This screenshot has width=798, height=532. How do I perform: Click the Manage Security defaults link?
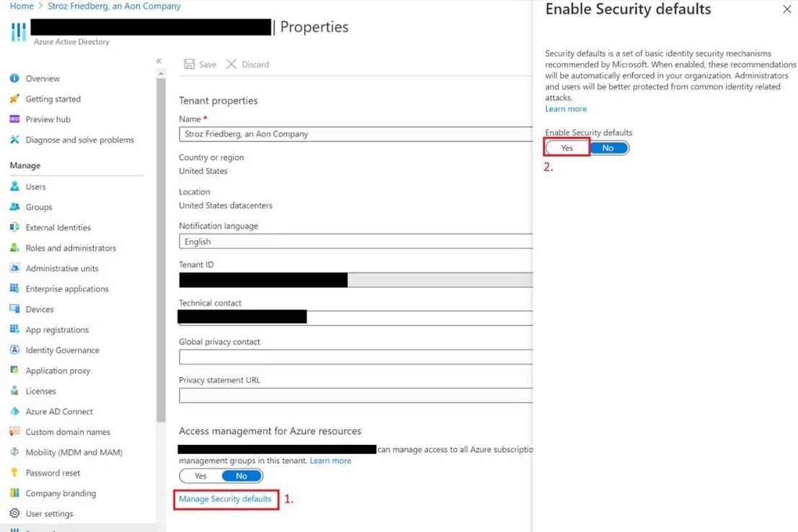point(225,497)
